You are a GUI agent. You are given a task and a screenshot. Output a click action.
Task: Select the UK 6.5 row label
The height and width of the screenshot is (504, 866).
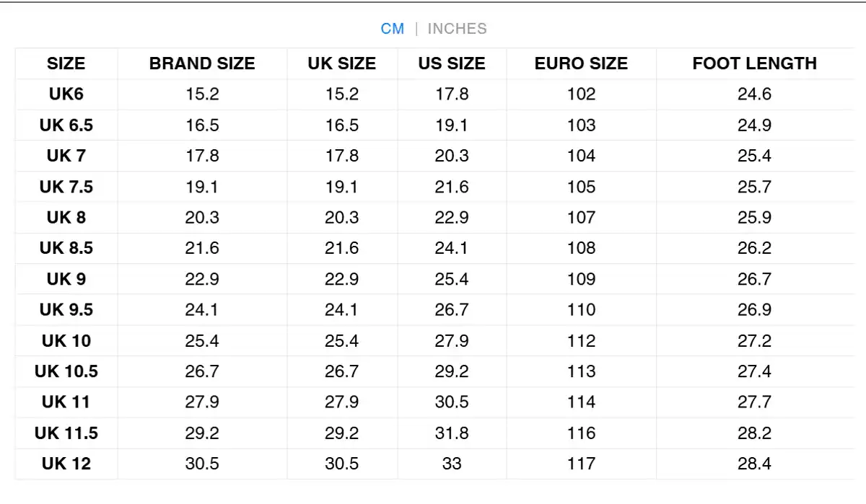66,125
